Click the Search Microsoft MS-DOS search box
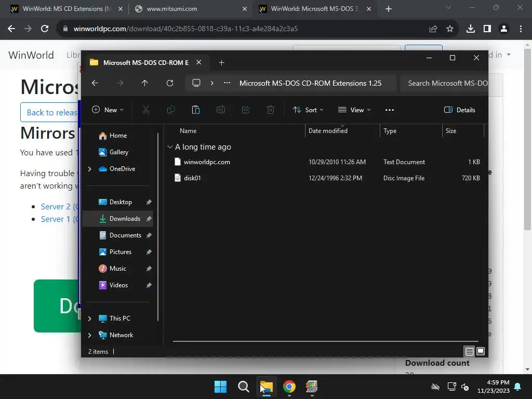Image resolution: width=532 pixels, height=399 pixels. click(x=444, y=83)
